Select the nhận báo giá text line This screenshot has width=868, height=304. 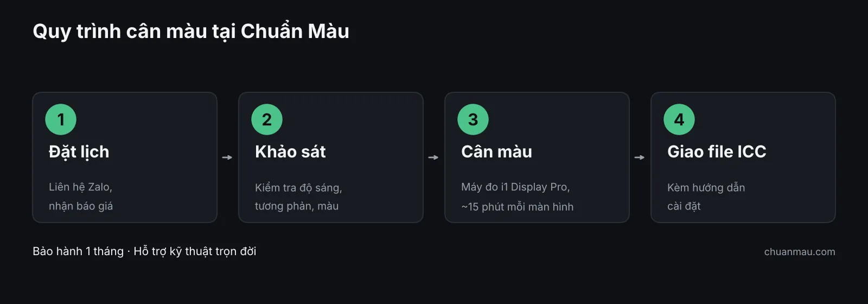click(81, 206)
